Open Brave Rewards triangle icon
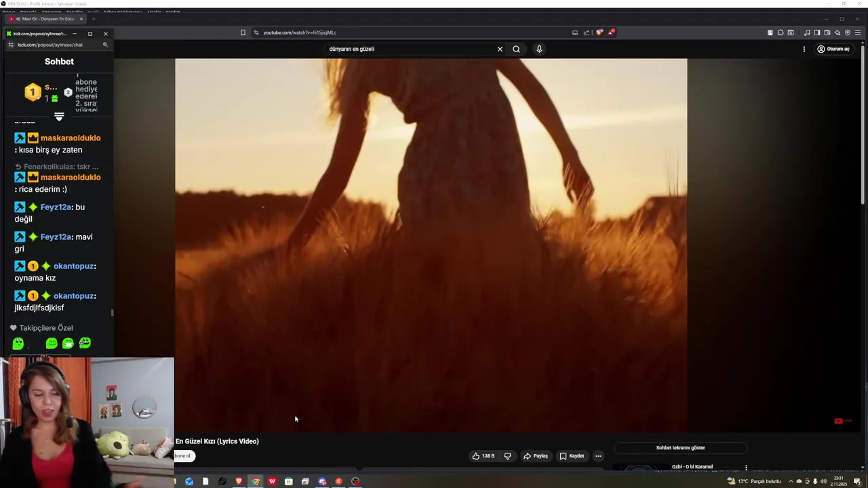This screenshot has height=488, width=868. click(610, 33)
